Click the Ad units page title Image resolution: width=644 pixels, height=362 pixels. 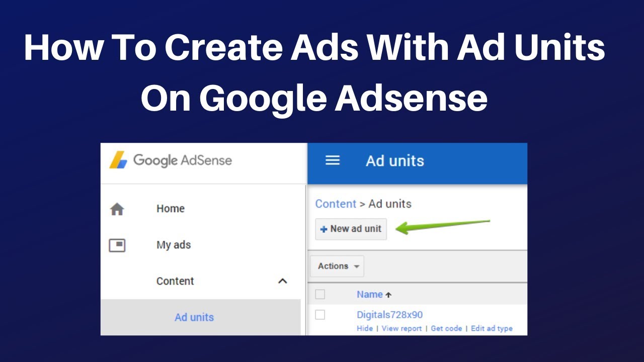pyautogui.click(x=395, y=161)
